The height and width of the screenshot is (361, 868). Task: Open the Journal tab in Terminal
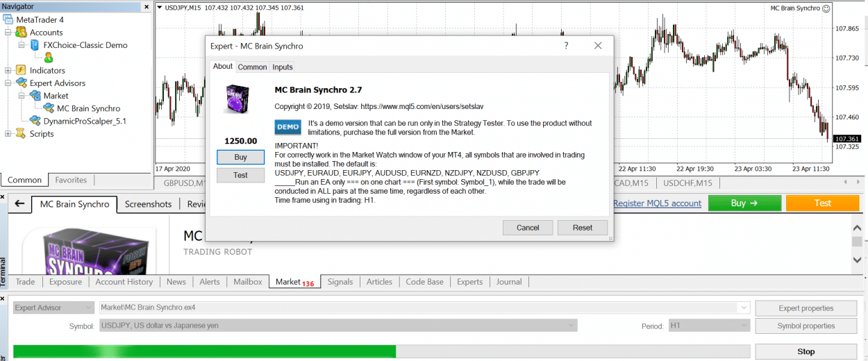[x=509, y=282]
